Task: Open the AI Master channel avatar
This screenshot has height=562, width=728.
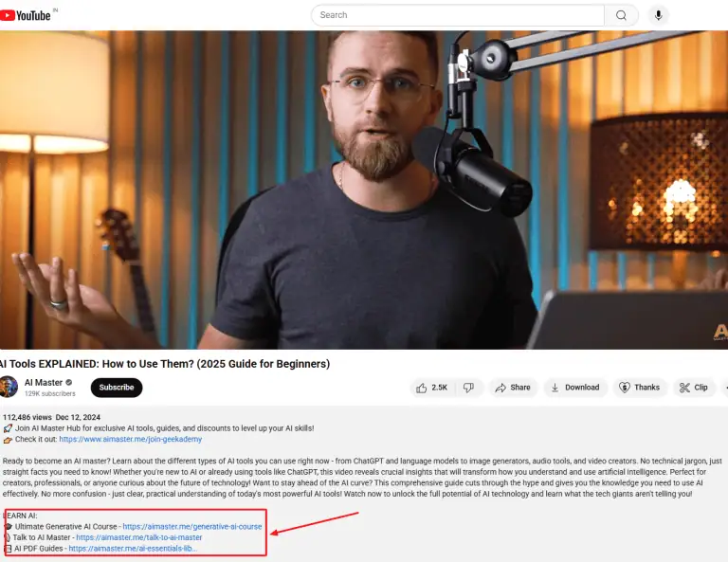Action: pos(9,387)
